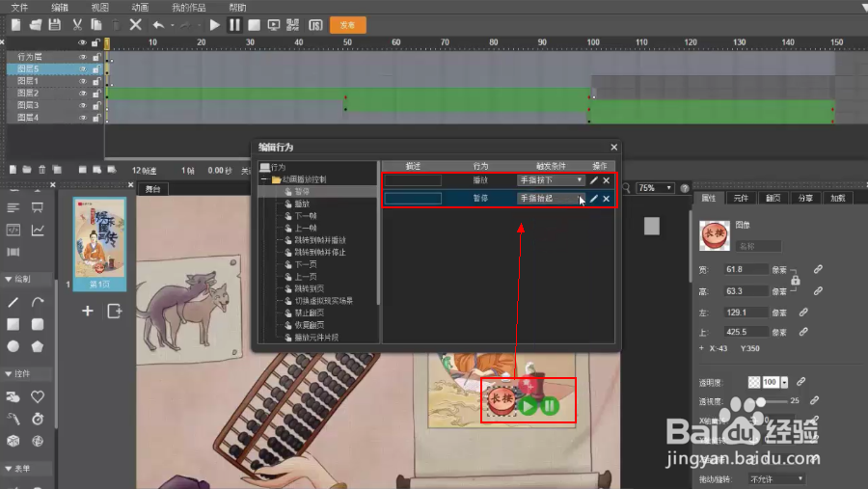Click the 宽 width input field
The height and width of the screenshot is (489, 868).
pyautogui.click(x=746, y=270)
